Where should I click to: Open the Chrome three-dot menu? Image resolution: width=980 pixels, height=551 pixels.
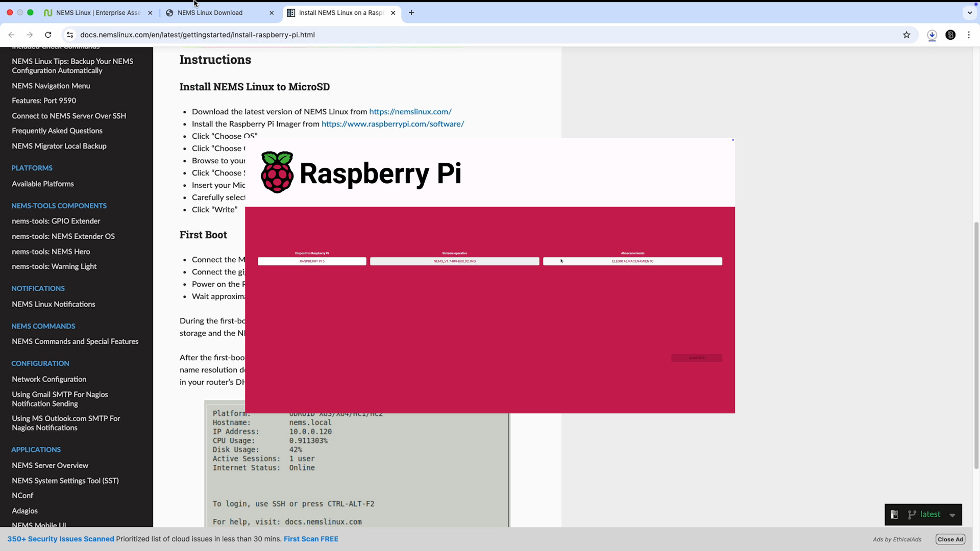point(969,35)
